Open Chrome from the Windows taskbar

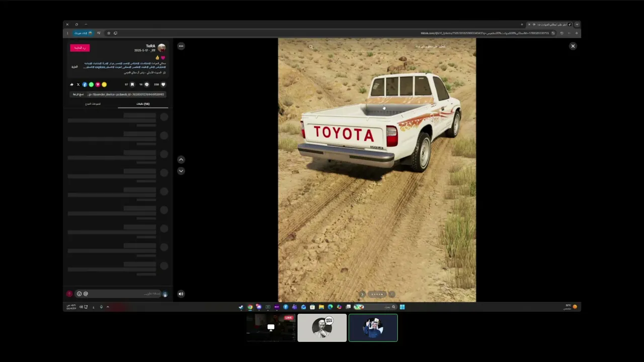[250, 307]
